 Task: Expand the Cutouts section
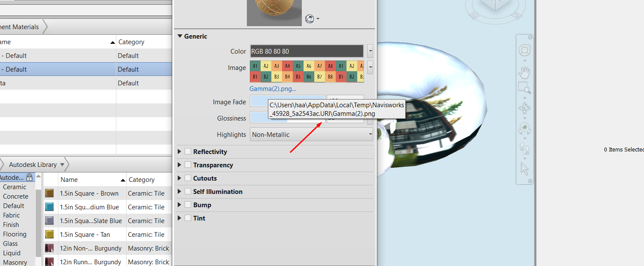pos(180,178)
